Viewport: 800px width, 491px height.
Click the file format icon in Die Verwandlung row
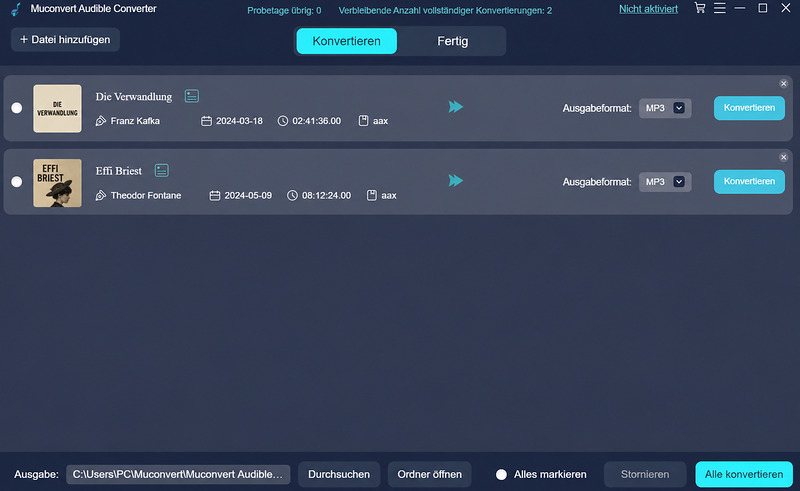point(363,121)
